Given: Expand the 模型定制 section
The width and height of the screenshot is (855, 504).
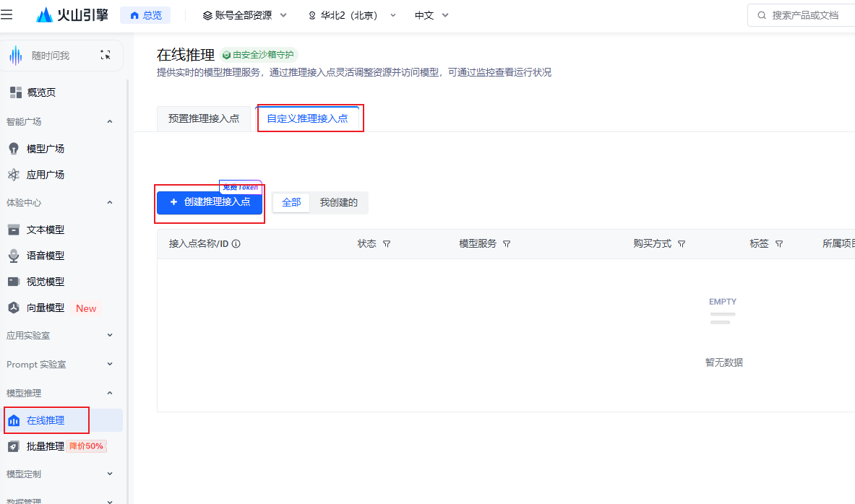Looking at the screenshot, I should (x=110, y=474).
